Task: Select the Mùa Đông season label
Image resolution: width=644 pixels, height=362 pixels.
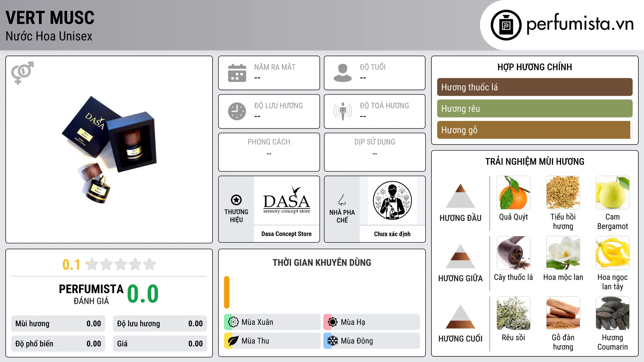Action: [x=357, y=341]
